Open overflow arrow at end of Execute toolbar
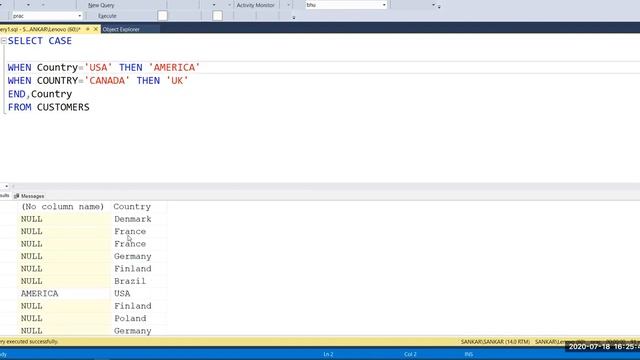 coord(293,18)
